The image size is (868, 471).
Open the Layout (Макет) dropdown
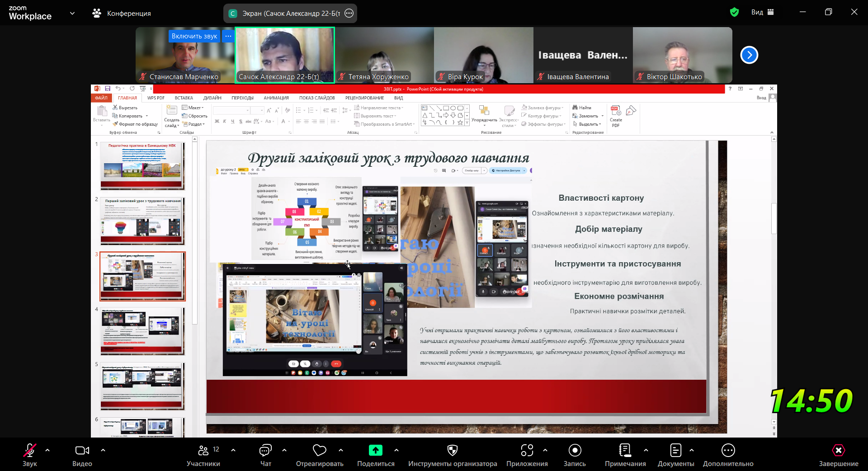[x=193, y=108]
